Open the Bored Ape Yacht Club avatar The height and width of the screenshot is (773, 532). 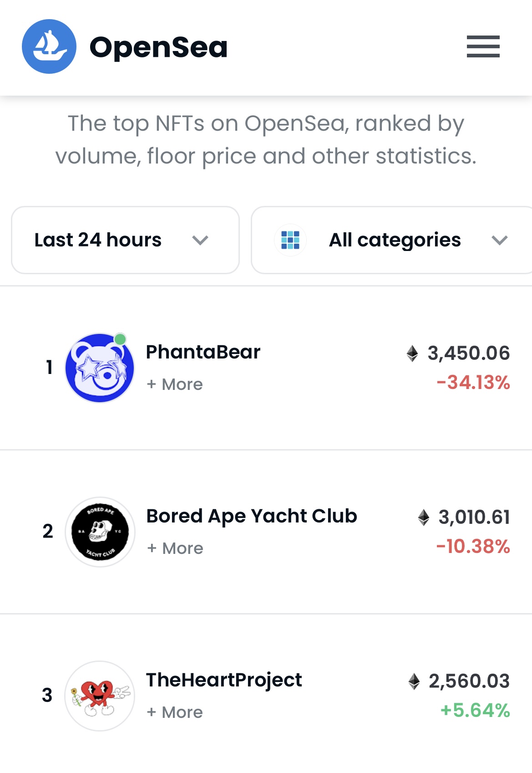[100, 532]
